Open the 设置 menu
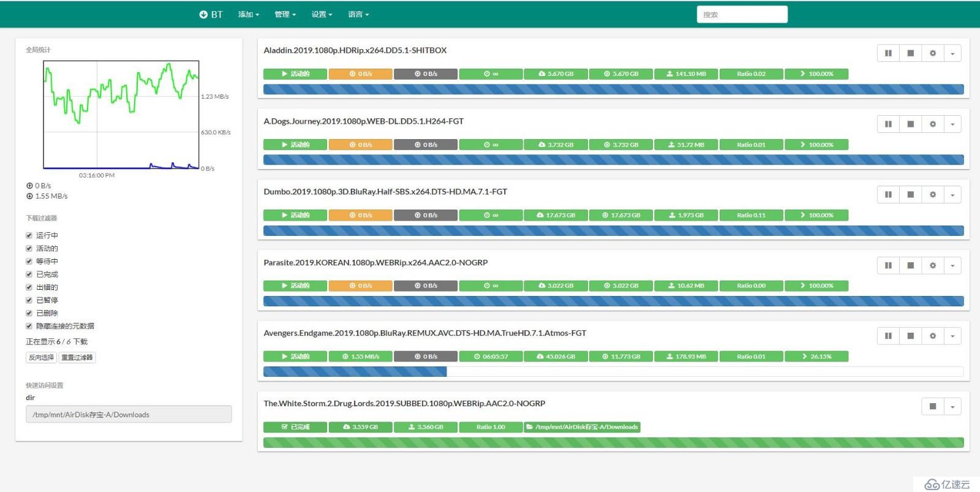 tap(322, 14)
